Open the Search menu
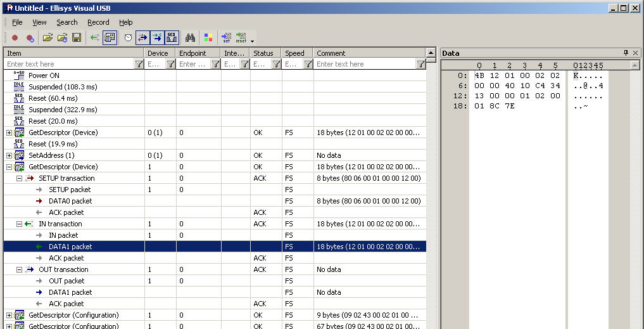The height and width of the screenshot is (329, 644). tap(67, 22)
